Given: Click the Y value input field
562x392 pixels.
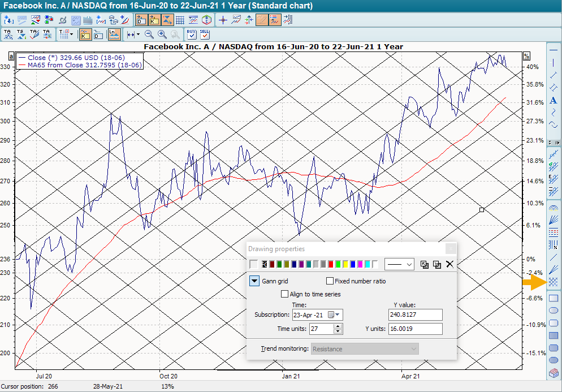Looking at the screenshot, I should pyautogui.click(x=416, y=315).
